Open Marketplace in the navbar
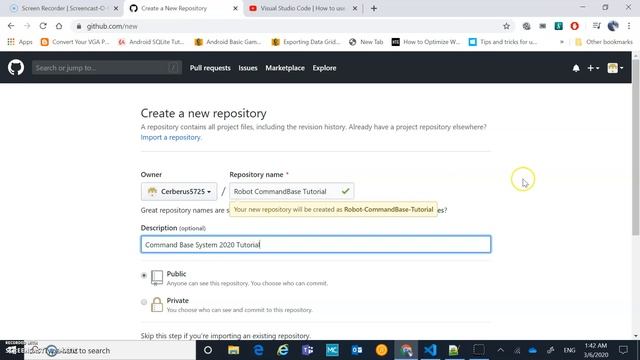Viewport: 640px width, 360px height. (x=285, y=68)
